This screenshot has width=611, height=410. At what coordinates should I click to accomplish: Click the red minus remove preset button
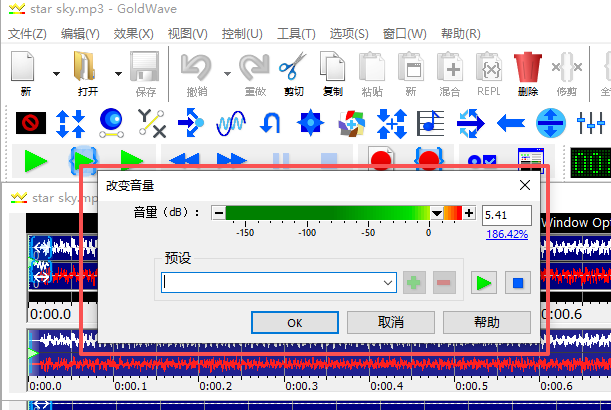[x=444, y=283]
